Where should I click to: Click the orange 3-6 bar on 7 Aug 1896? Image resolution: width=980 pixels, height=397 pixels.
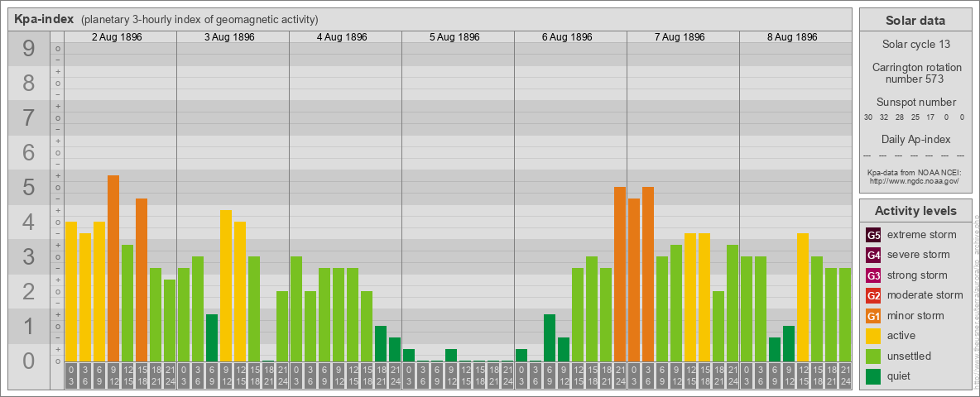pos(647,274)
